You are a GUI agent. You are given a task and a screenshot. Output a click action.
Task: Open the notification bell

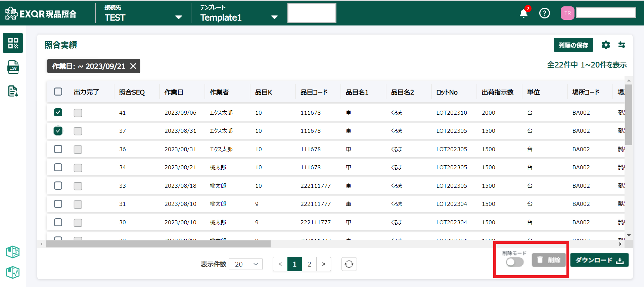(523, 13)
